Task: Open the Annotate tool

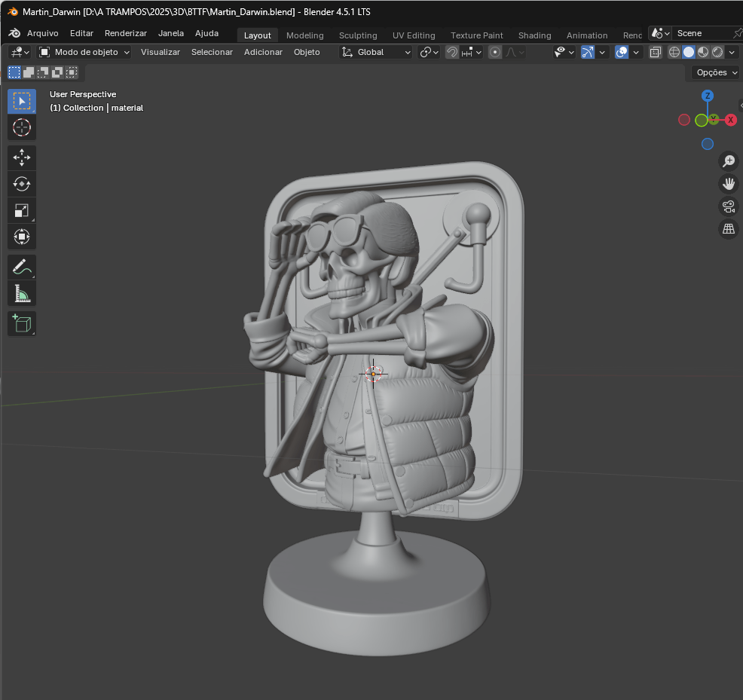Action: click(22, 267)
